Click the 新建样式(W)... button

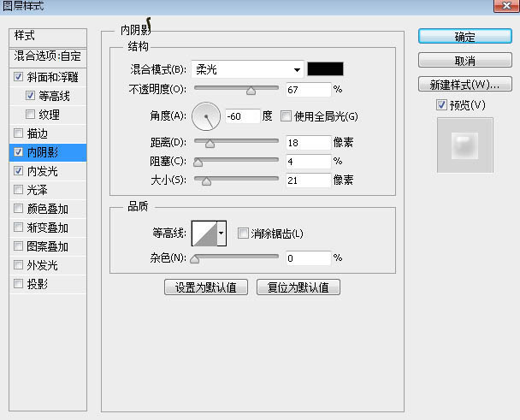[465, 85]
